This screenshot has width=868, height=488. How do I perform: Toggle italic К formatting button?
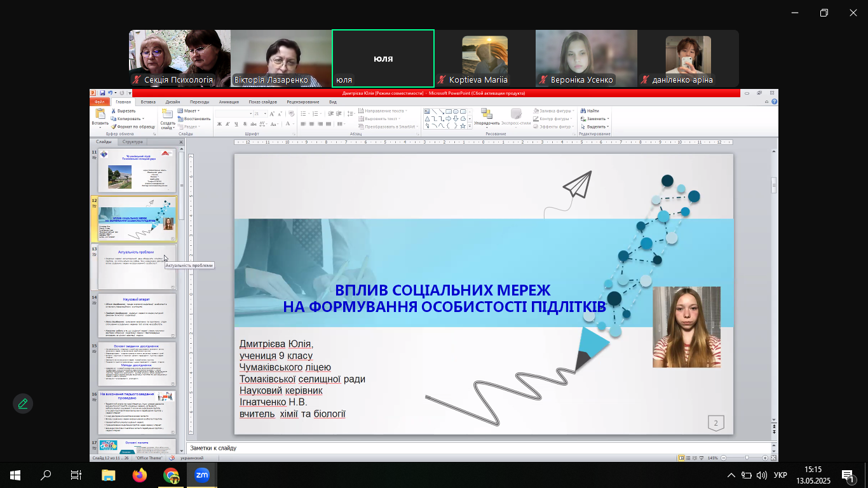pos(227,125)
